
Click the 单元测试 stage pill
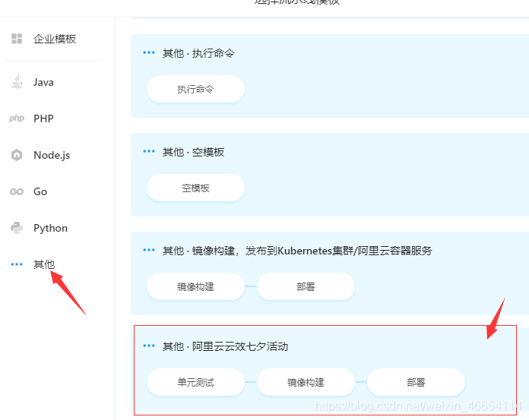(195, 382)
